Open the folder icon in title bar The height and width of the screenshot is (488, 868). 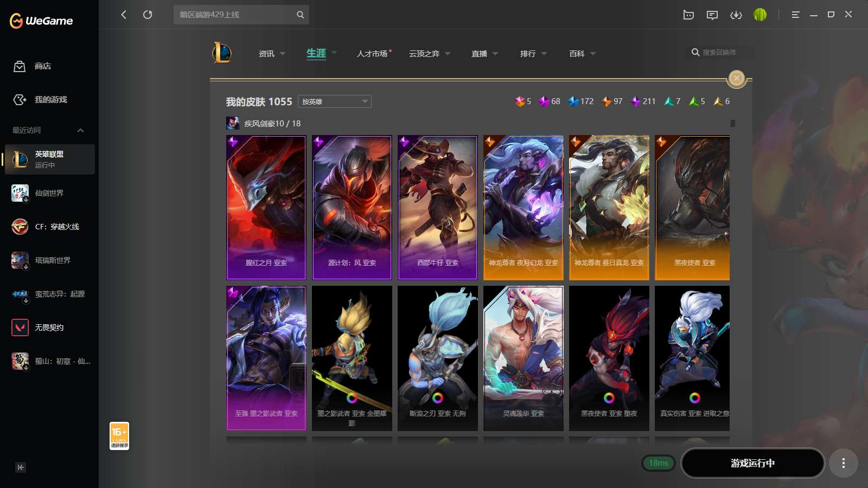coord(688,15)
